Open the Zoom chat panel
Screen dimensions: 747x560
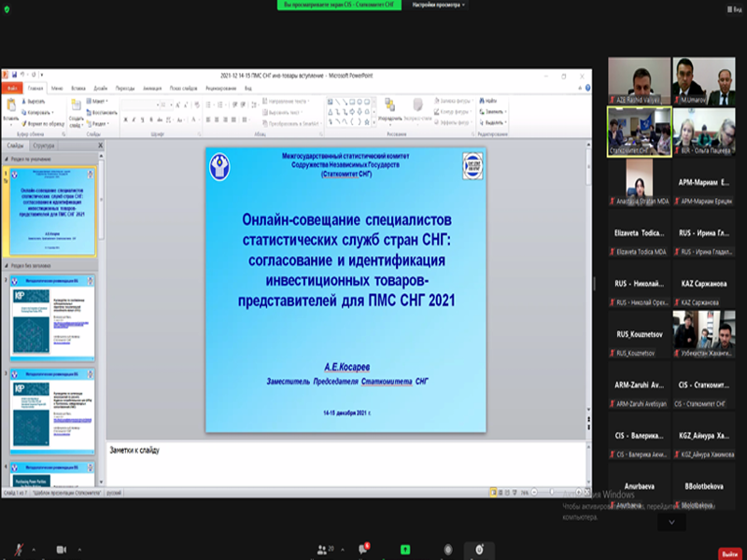(364, 549)
